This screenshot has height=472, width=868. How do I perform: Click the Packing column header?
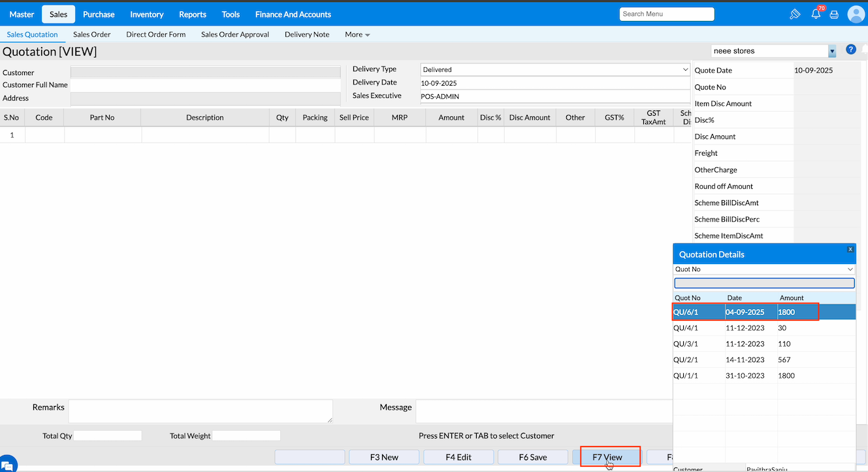(x=315, y=118)
